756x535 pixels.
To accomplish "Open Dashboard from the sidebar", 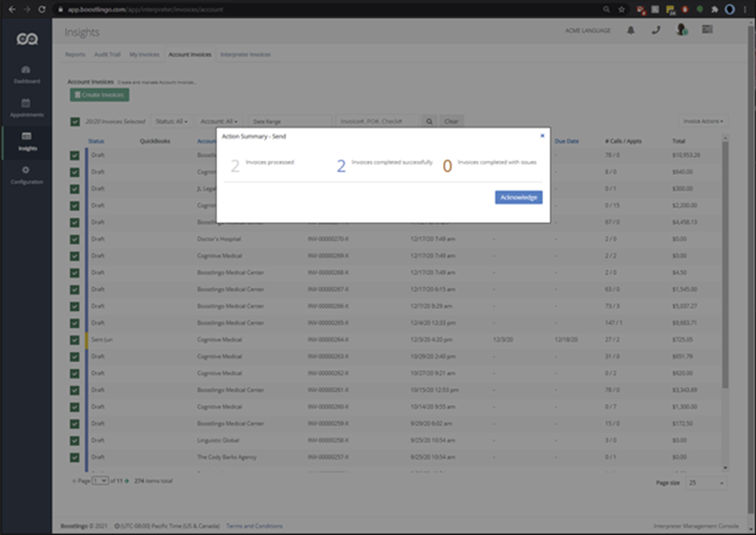I will [x=26, y=74].
